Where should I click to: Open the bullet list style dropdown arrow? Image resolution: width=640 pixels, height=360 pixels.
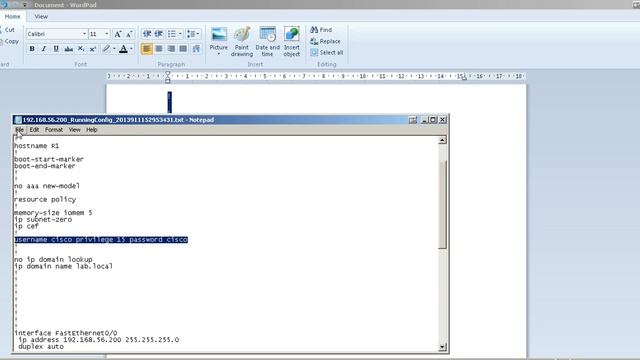point(180,34)
